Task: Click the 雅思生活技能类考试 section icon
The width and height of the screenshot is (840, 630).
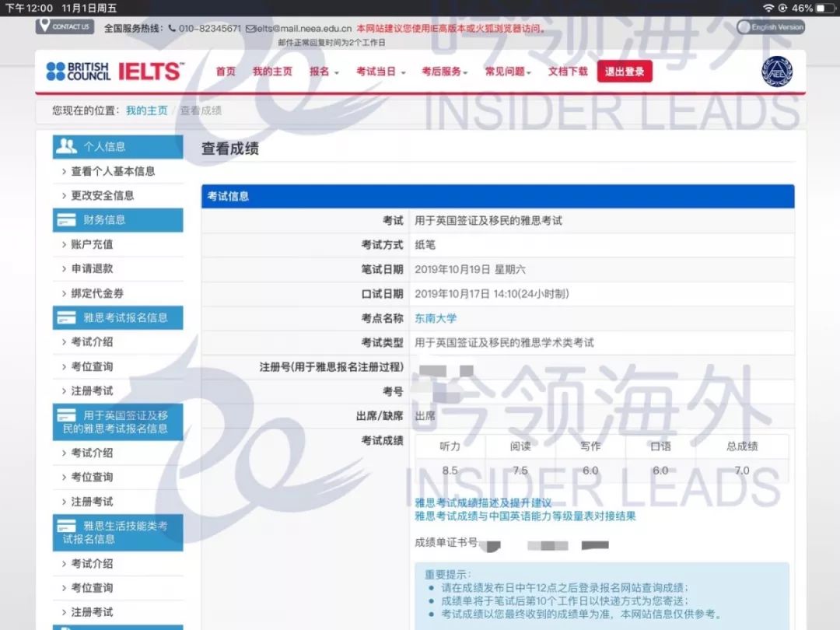Action: 67,527
